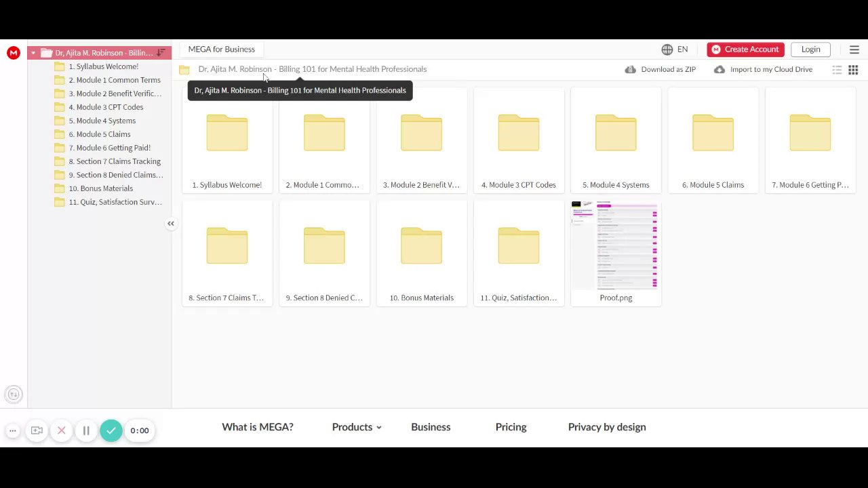Click Download as ZIP
The width and height of the screenshot is (868, 488).
(660, 69)
